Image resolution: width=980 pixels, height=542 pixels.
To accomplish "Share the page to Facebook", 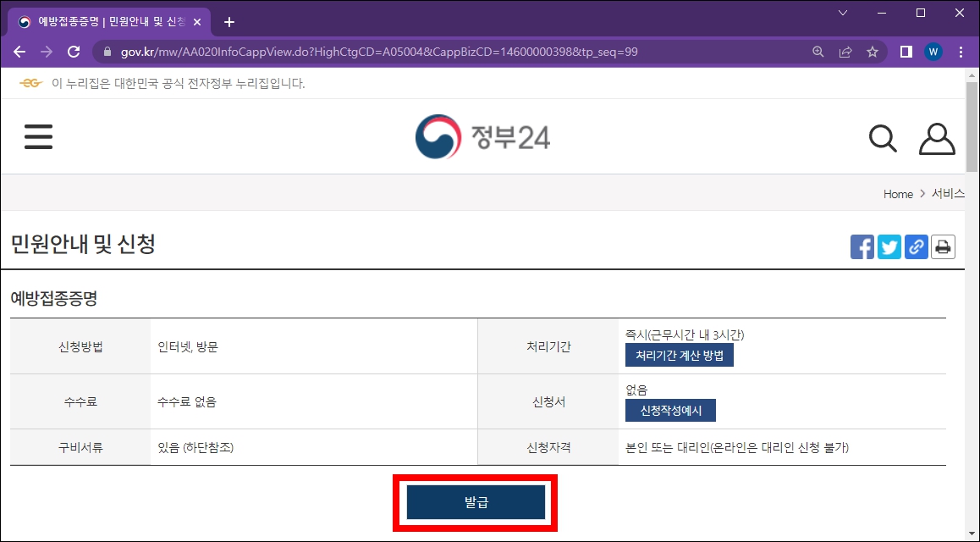I will [862, 246].
